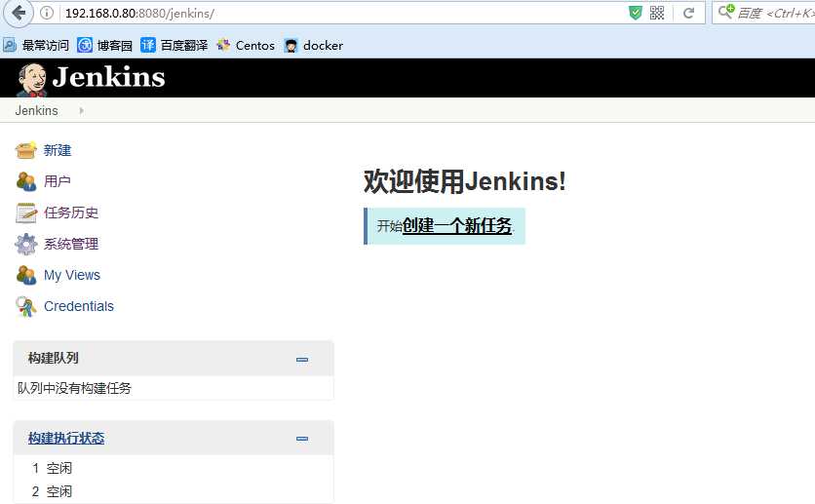Image resolution: width=815 pixels, height=504 pixels.
Task: Open the Centos bookmark label
Action: coord(254,46)
